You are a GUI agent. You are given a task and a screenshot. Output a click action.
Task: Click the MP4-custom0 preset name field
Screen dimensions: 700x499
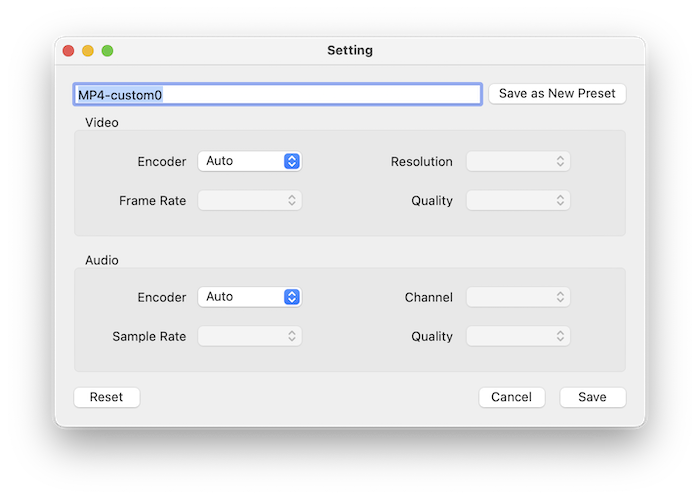[x=277, y=94]
